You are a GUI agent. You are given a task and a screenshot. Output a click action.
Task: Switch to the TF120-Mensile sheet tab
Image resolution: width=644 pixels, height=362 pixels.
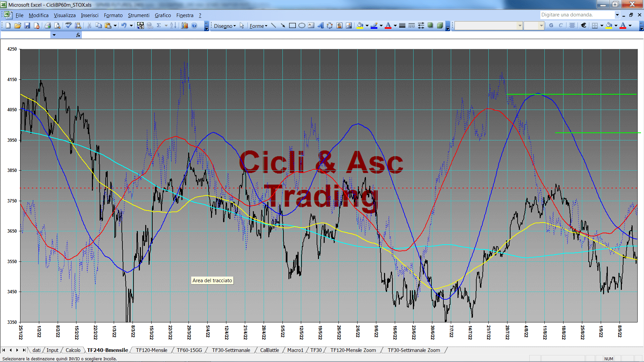(x=152, y=350)
